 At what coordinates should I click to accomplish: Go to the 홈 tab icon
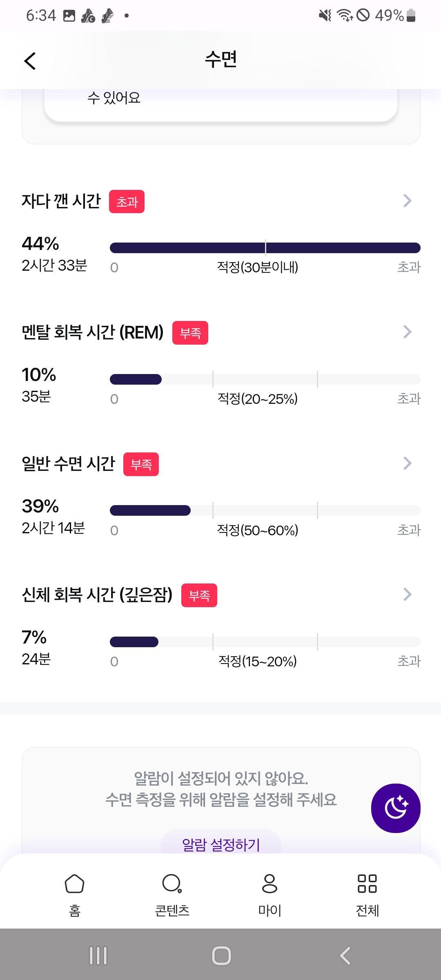coord(74,884)
